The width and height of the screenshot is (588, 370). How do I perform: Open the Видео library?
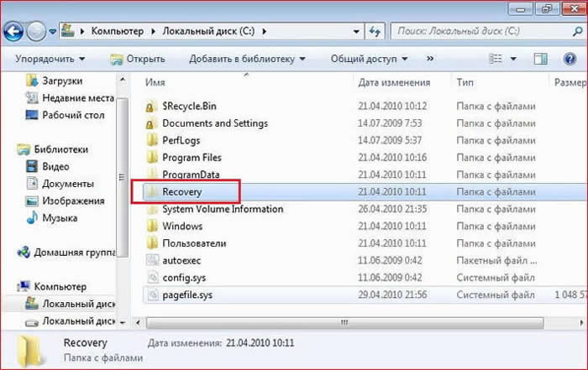48,167
